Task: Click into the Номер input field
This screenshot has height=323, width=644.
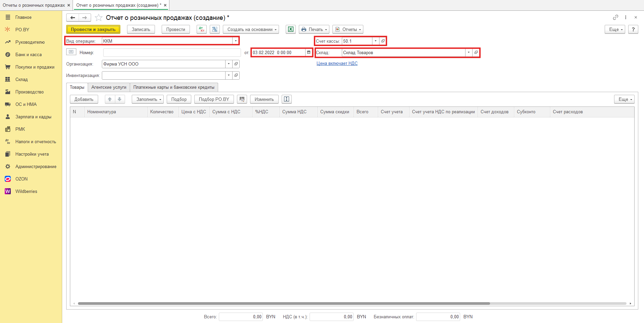Action: 172,53
